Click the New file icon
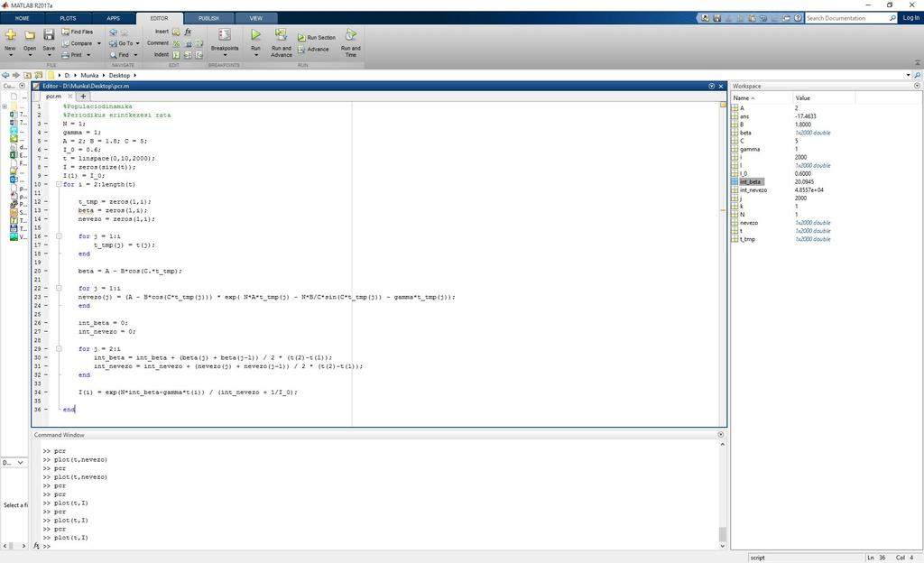Image resolution: width=924 pixels, height=563 pixels. pyautogui.click(x=10, y=35)
